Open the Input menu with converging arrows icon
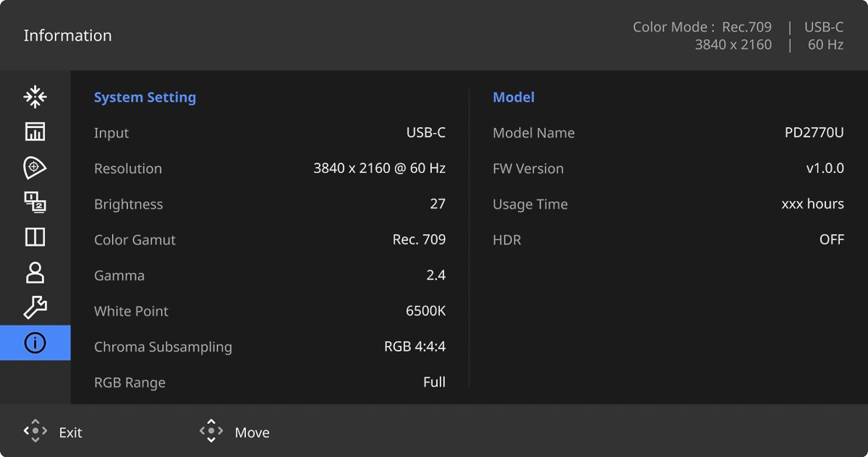This screenshot has width=868, height=457. point(35,96)
